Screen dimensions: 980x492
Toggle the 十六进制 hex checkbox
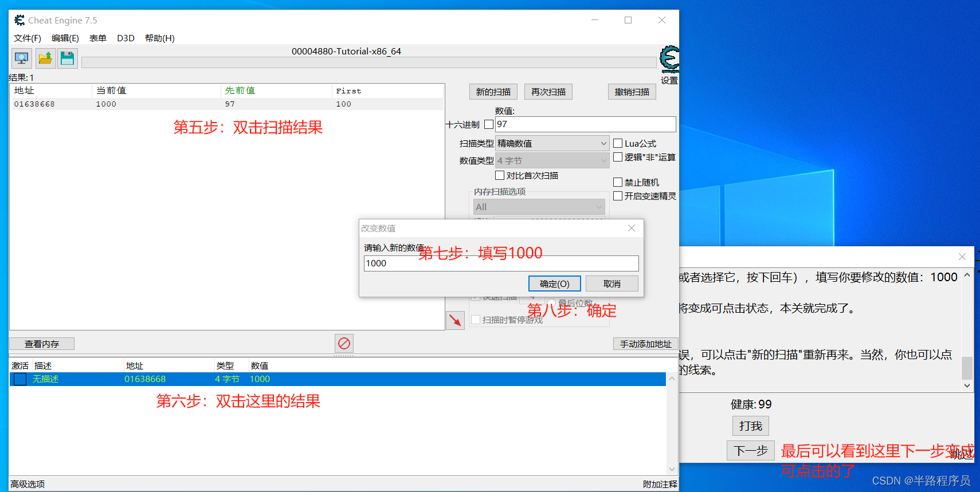(489, 124)
